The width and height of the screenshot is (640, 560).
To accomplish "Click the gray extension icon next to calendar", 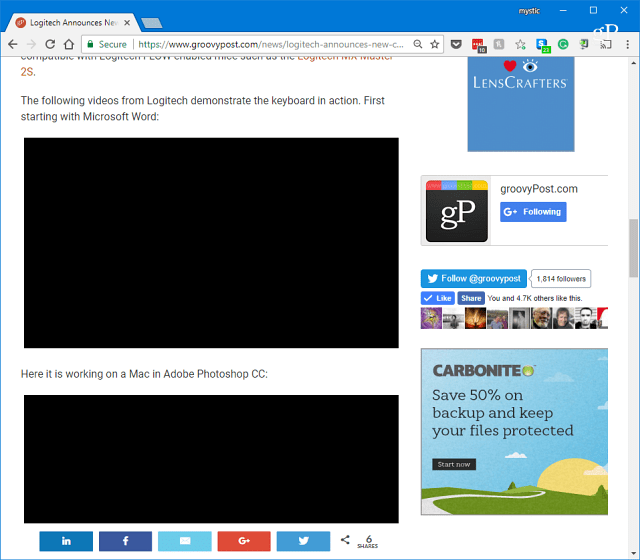I will (x=499, y=44).
